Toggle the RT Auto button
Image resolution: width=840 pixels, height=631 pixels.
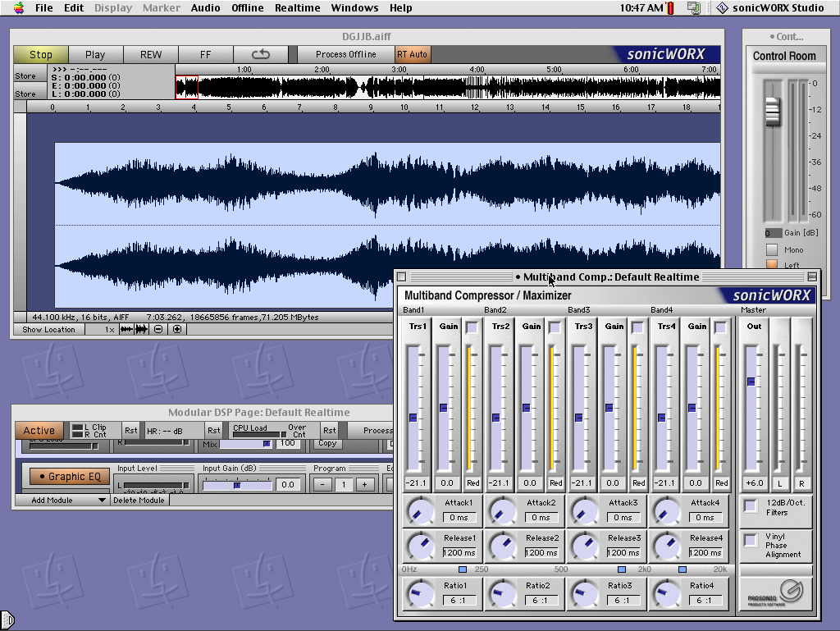click(412, 54)
